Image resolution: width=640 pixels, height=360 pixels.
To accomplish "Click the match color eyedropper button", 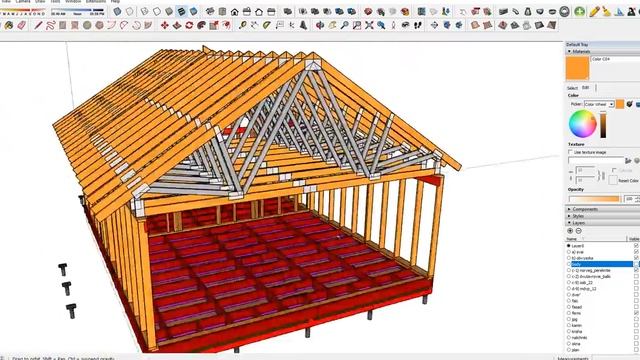I will [629, 104].
